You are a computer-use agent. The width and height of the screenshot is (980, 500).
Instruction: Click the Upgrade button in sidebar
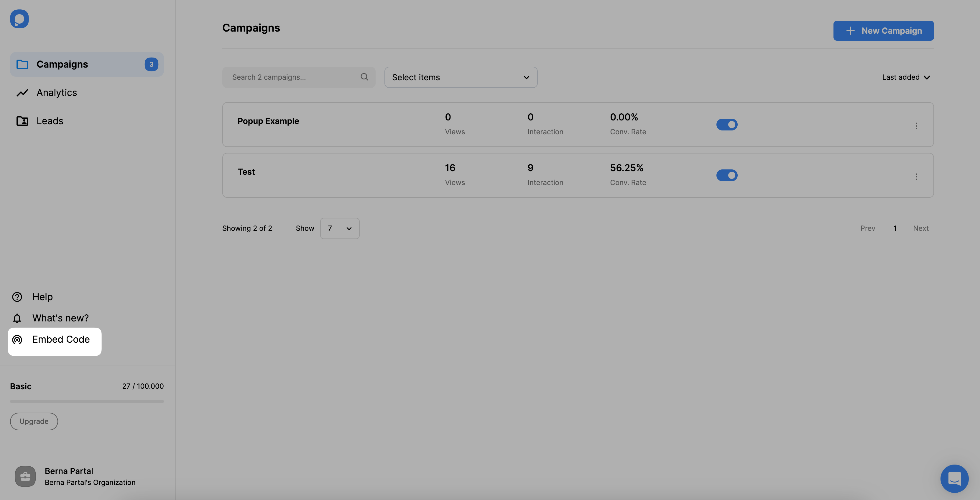point(34,421)
